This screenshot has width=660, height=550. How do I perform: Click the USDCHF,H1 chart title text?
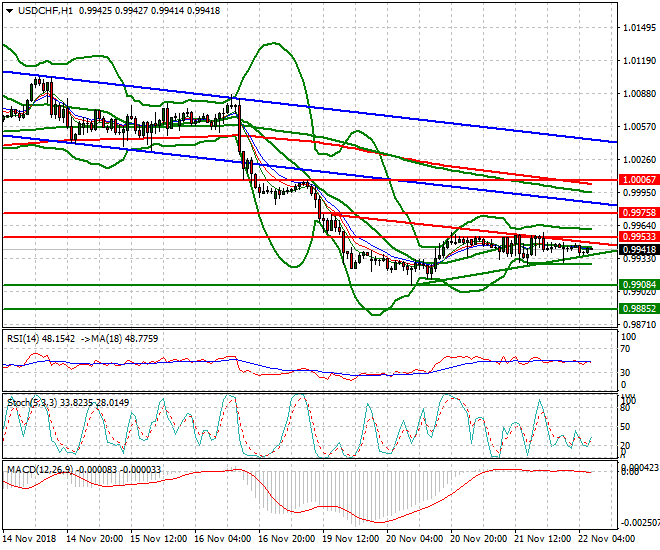click(45, 11)
